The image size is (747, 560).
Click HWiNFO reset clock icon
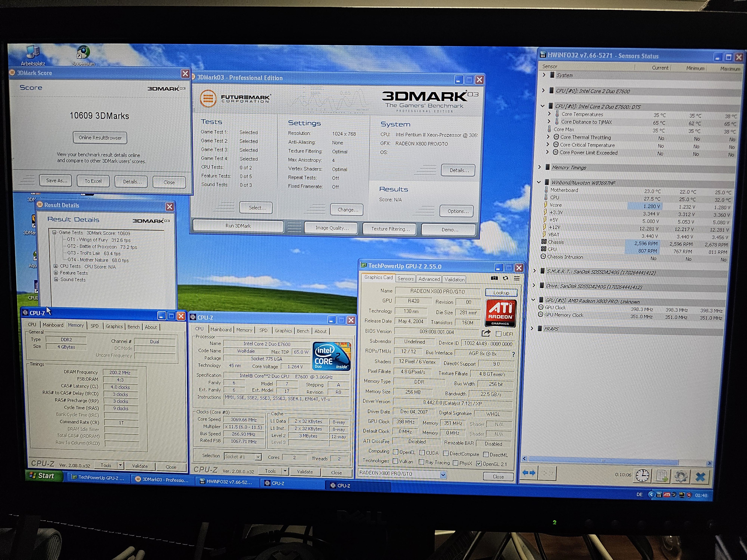click(x=642, y=476)
